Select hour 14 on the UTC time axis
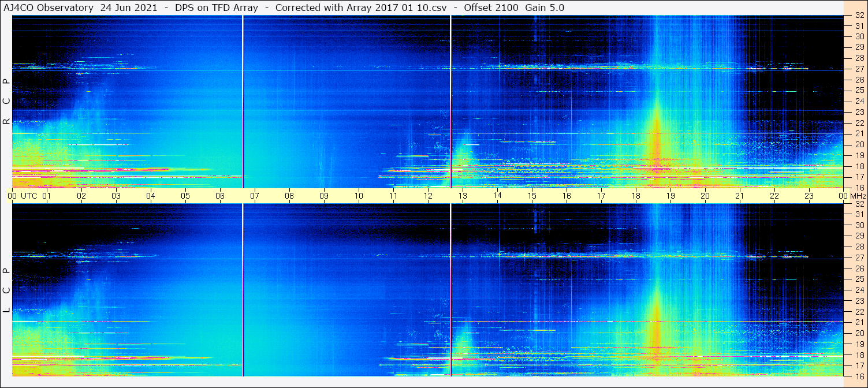Screen dimensions: 868x388 pos(497,196)
